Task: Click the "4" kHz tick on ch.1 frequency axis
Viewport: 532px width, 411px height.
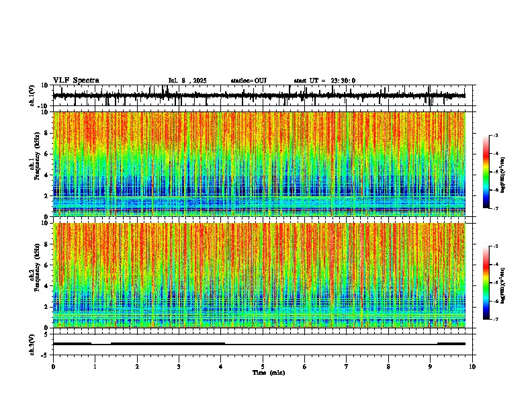Action: point(46,175)
